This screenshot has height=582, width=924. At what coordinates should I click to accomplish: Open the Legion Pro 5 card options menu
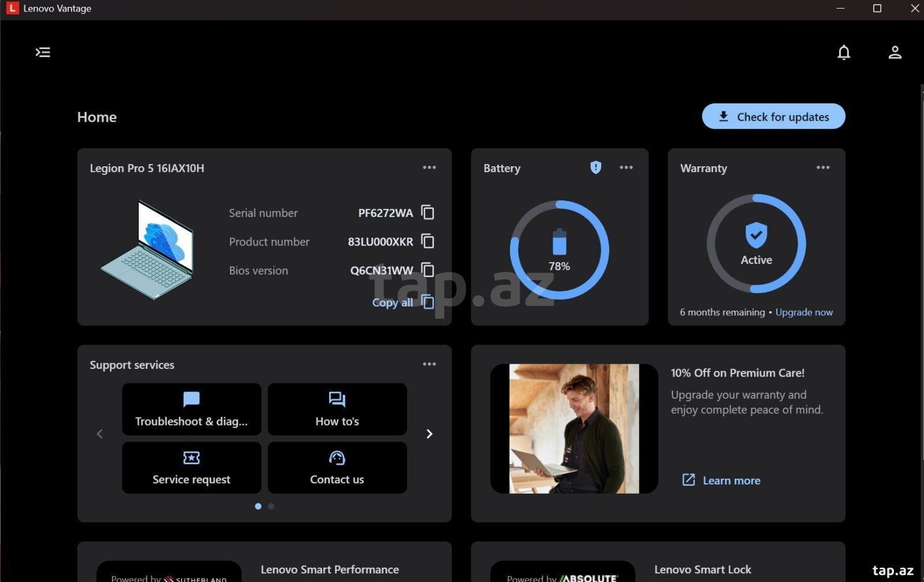(429, 167)
